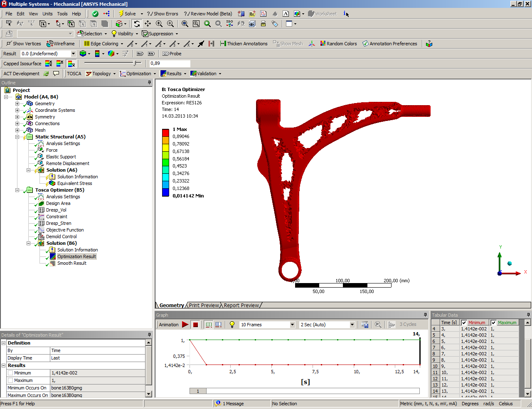Click the Capped Isosurface slider handle
Viewport: 532px width, 409px height.
135,63
